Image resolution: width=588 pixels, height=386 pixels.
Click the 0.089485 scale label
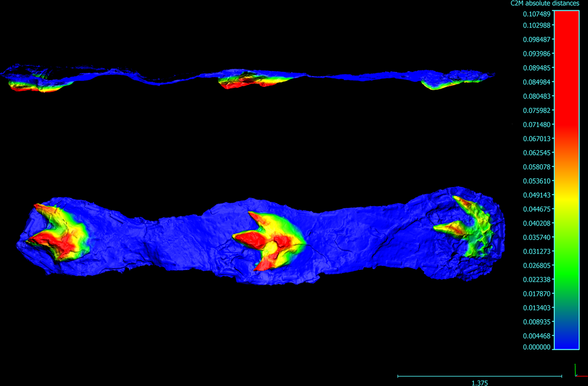[537, 68]
